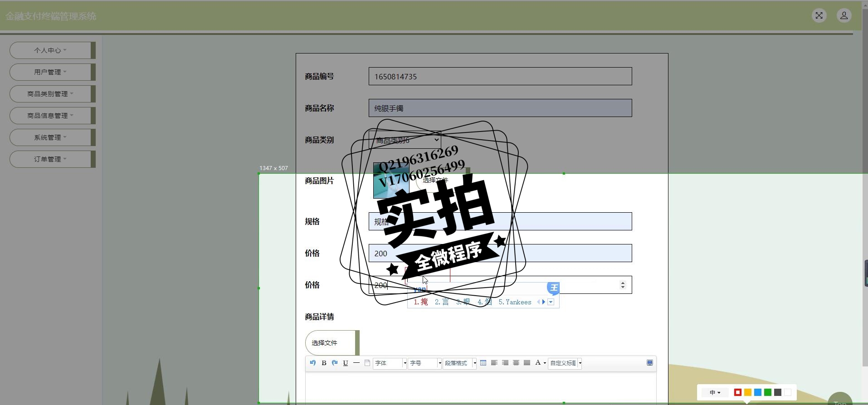Go to next IME candidate page
The width and height of the screenshot is (868, 405).
(x=544, y=302)
